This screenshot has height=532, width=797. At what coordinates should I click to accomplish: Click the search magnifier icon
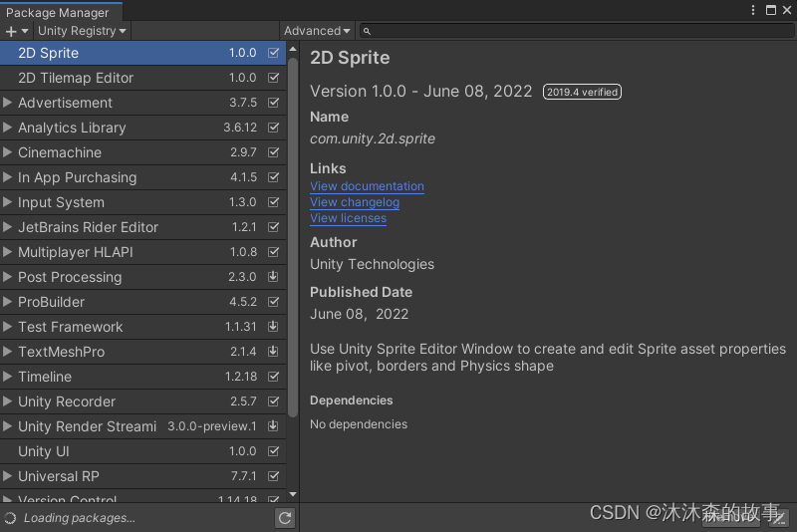click(367, 32)
